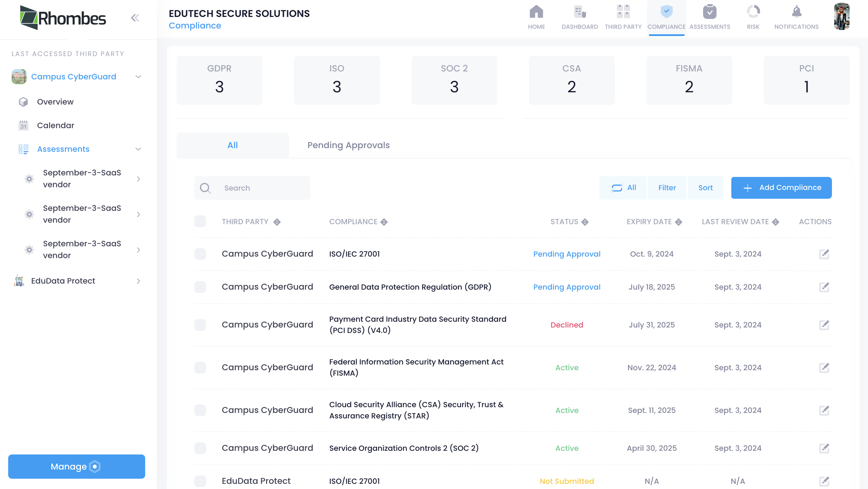Screen dimensions: 868x489
Task: Check the SOC 2 row checkbox
Action: pos(200,448)
